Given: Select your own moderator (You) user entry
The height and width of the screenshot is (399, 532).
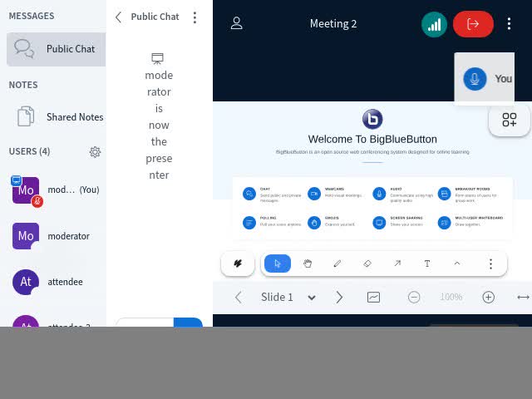Looking at the screenshot, I should [57, 190].
